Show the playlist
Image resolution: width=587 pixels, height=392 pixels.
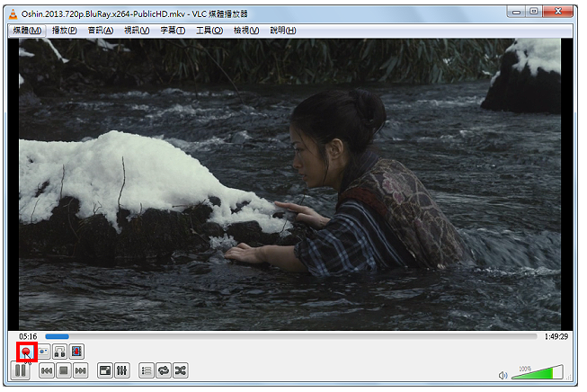[147, 370]
